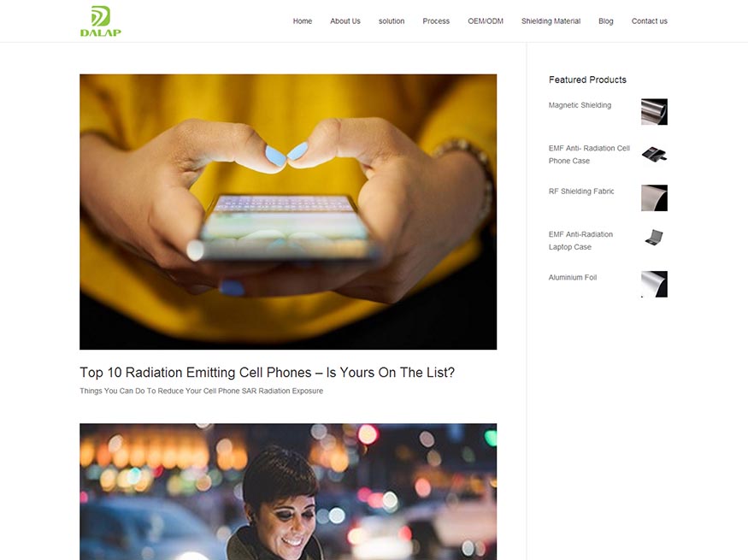Click the Aluminium Foil thumbnail
Screen dimensions: 748x560
pos(654,285)
